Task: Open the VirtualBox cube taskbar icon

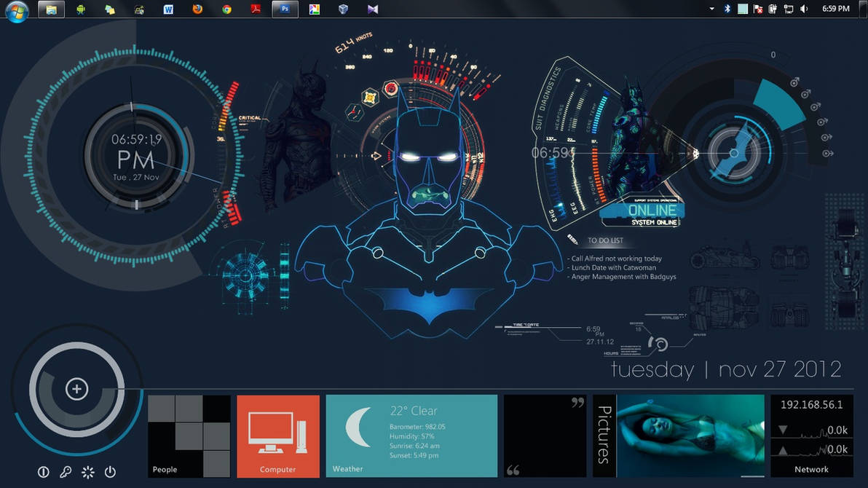Action: 343,9
